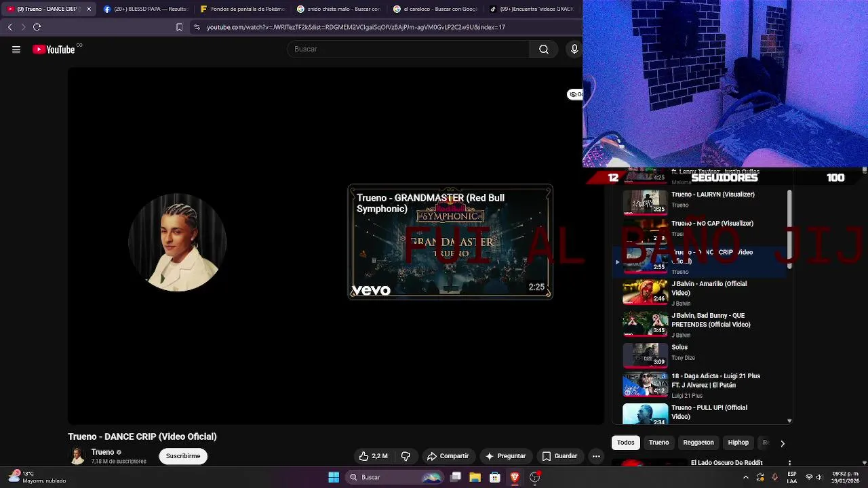868x488 pixels.
Task: Click the search magnifier button
Action: (x=544, y=49)
